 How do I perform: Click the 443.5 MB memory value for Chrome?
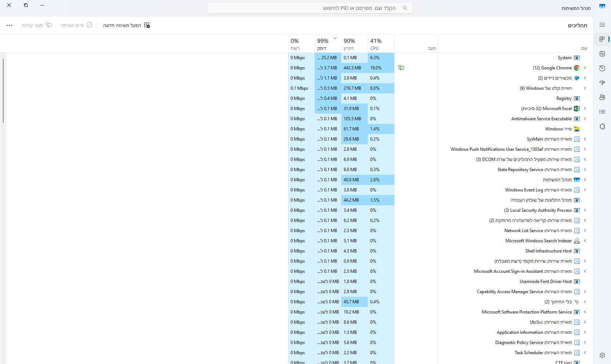[x=354, y=68]
